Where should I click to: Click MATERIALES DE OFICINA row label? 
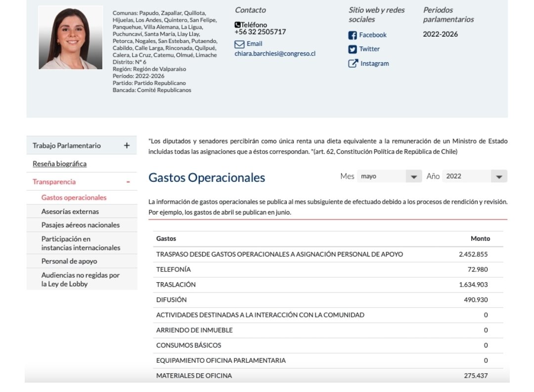pos(194,375)
